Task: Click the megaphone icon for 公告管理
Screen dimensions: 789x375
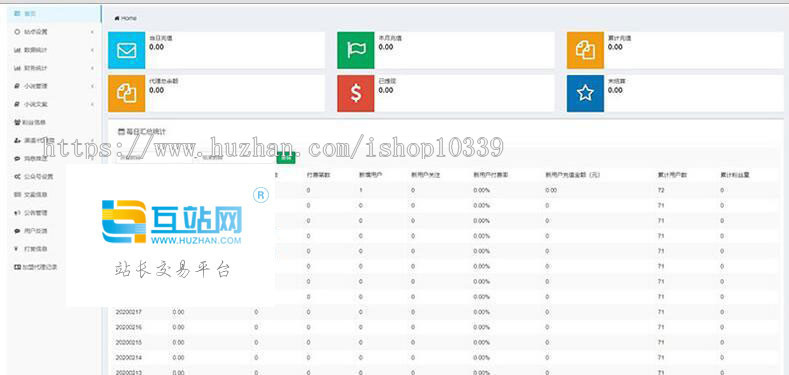Action: click(17, 213)
